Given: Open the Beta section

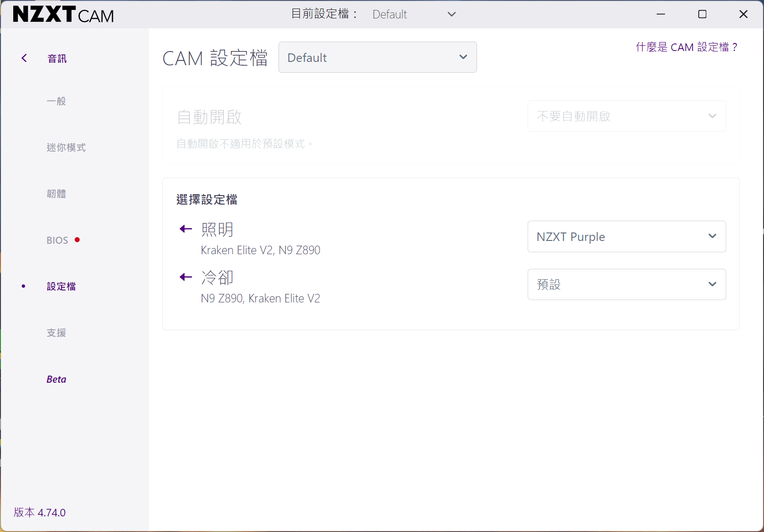Looking at the screenshot, I should [56, 379].
